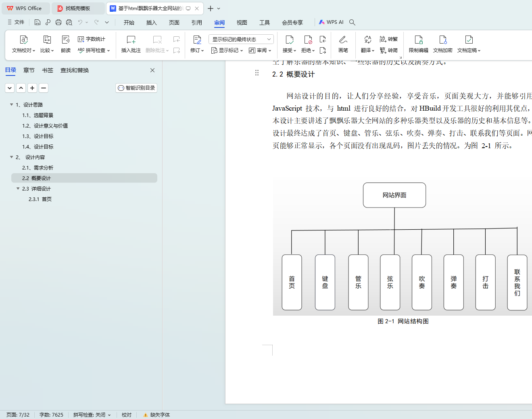Close the navigation pane

point(152,70)
